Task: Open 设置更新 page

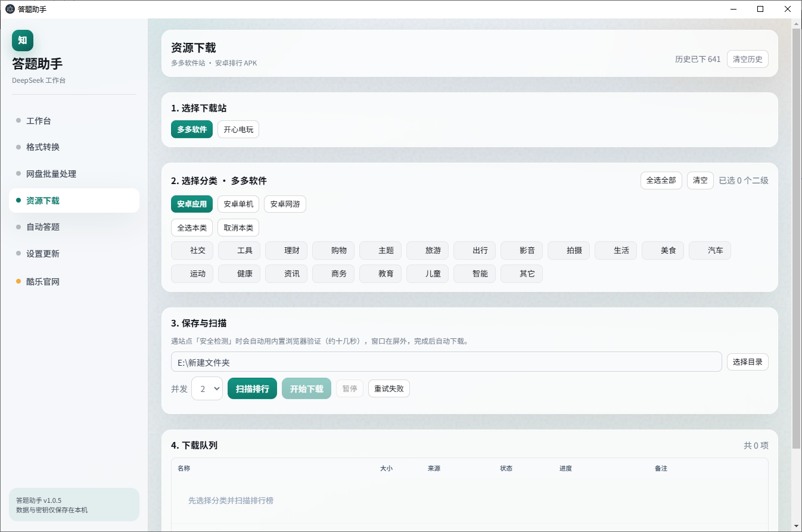Action: coord(74,254)
